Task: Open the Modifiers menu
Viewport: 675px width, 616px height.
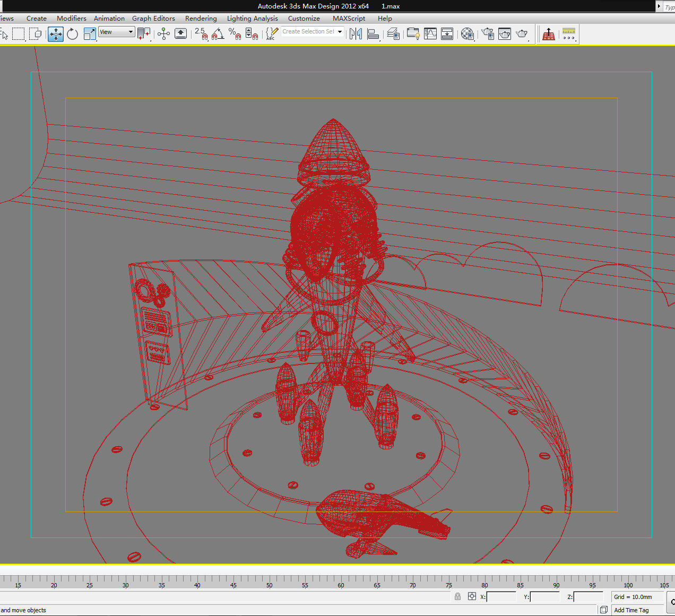Action: point(72,19)
